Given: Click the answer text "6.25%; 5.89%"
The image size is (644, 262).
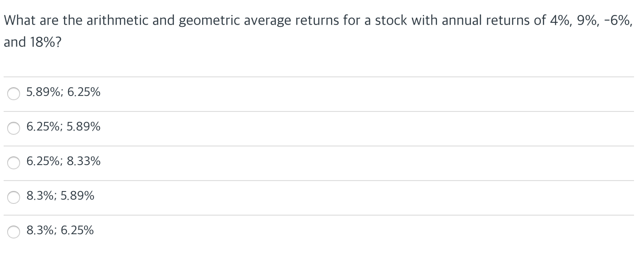Looking at the screenshot, I should [63, 127].
